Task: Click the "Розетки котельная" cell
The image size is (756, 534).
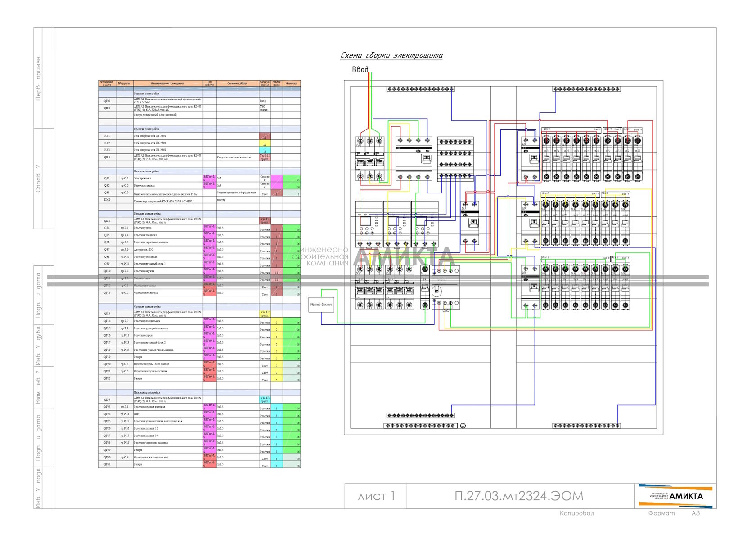Action: [x=168, y=235]
